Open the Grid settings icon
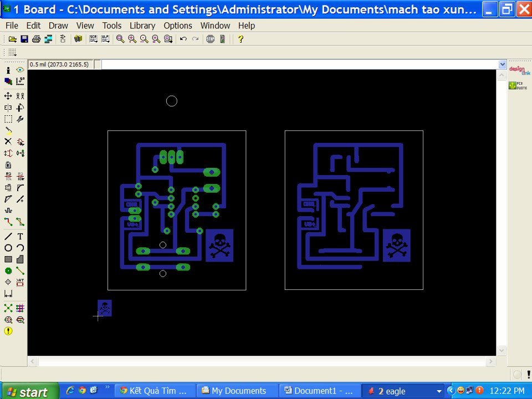This screenshot has height=399, width=532. tap(13, 52)
